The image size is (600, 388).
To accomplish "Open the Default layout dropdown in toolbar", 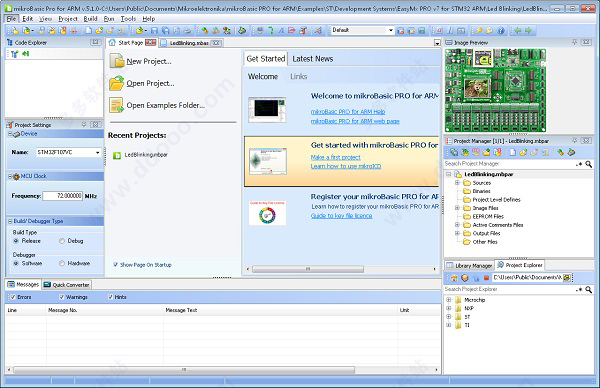I will tap(390, 30).
